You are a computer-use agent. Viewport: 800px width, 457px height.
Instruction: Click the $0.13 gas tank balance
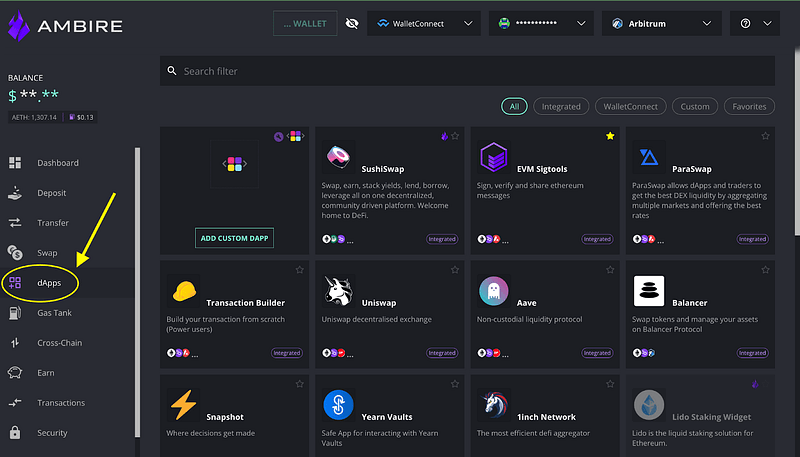click(81, 117)
